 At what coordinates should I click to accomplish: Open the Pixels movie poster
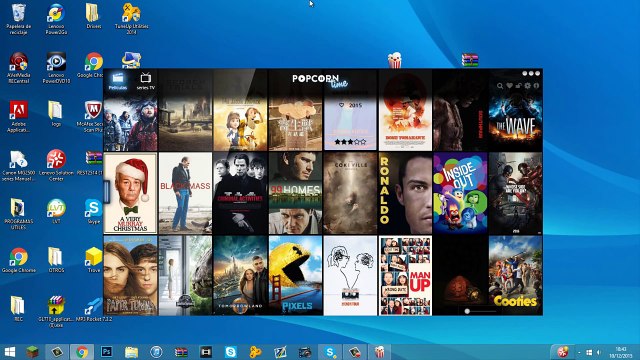click(x=295, y=276)
